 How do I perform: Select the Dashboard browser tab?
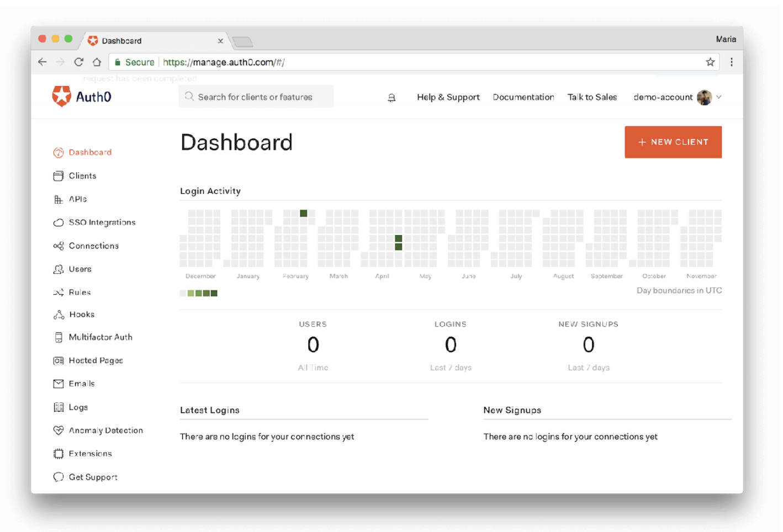(x=154, y=41)
